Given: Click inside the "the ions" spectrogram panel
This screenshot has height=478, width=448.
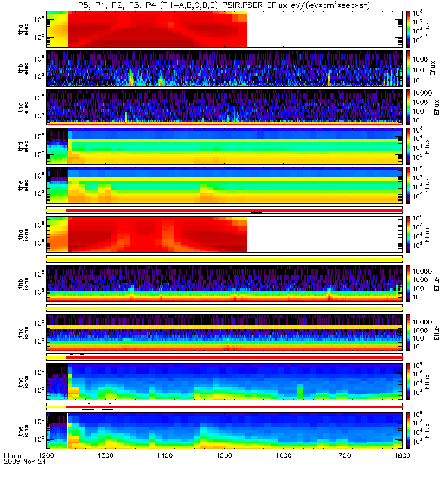Looking at the screenshot, I should (x=224, y=430).
